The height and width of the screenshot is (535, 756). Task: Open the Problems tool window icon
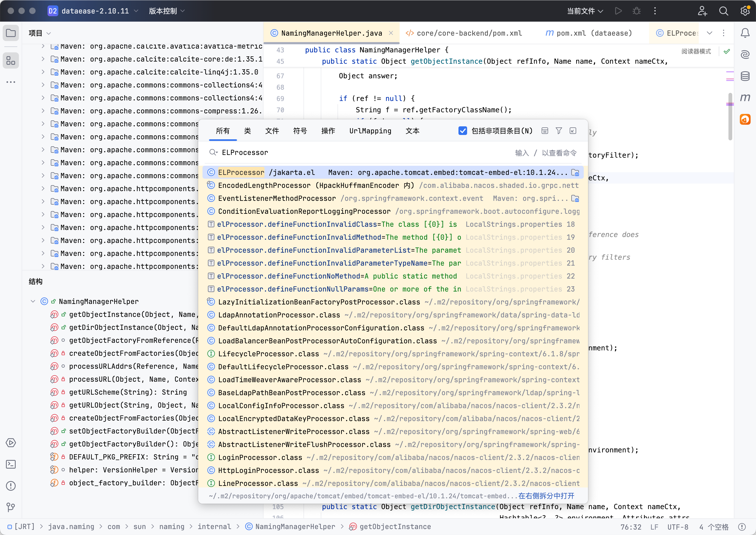click(x=11, y=486)
